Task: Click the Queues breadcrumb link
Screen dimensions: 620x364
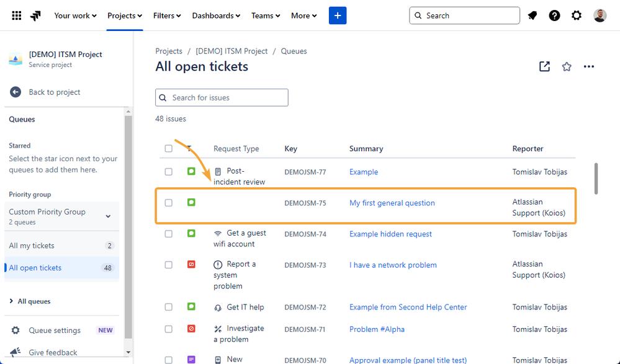Action: (x=294, y=51)
